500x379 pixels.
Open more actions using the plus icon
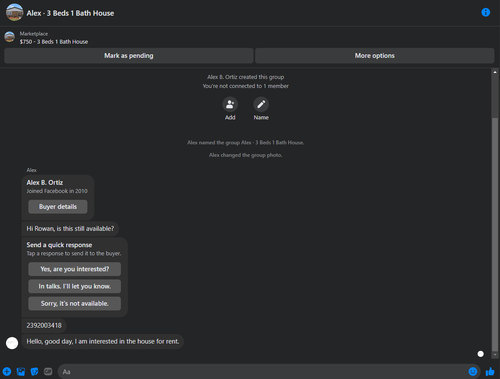7,371
